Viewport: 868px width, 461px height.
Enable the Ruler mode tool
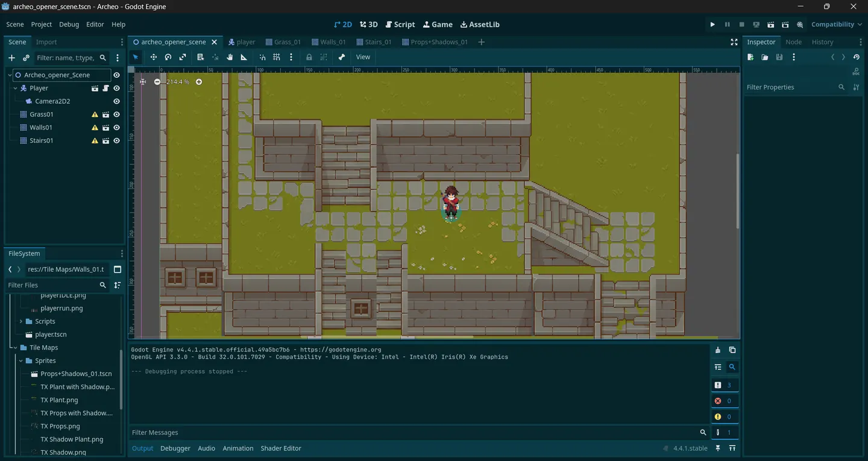point(244,57)
